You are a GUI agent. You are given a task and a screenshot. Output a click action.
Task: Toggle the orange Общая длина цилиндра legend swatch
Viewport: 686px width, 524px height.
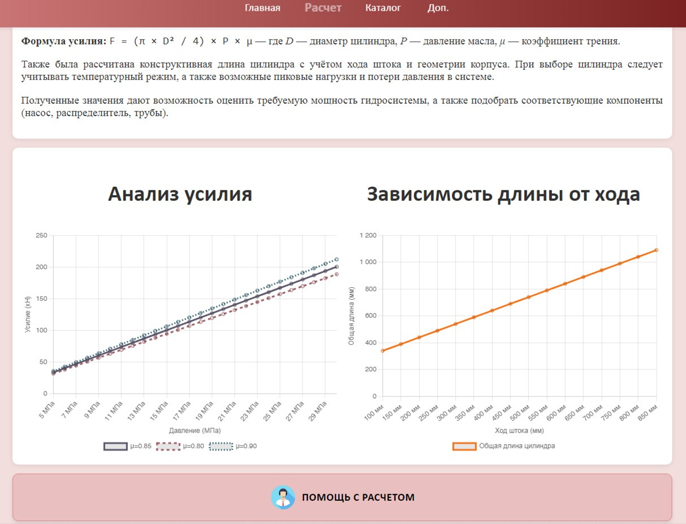coord(464,446)
